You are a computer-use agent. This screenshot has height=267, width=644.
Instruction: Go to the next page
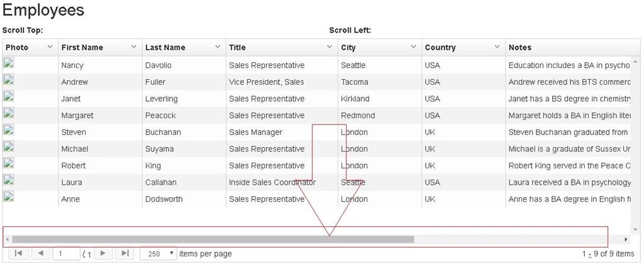(103, 253)
